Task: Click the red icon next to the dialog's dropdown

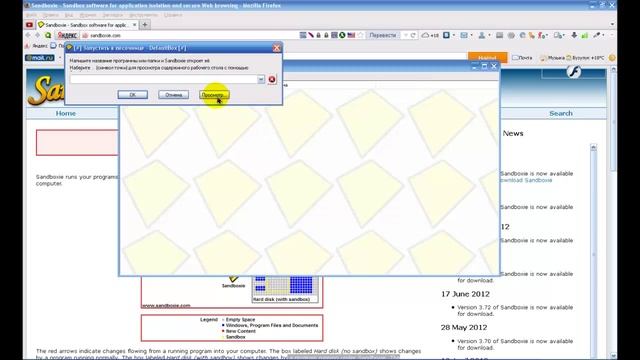Action: 272,79
